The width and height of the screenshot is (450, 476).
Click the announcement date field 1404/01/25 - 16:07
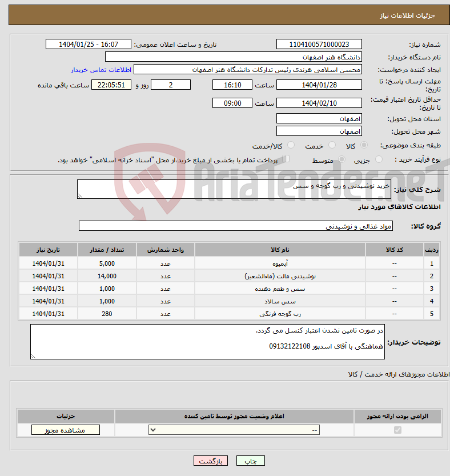[x=89, y=45]
